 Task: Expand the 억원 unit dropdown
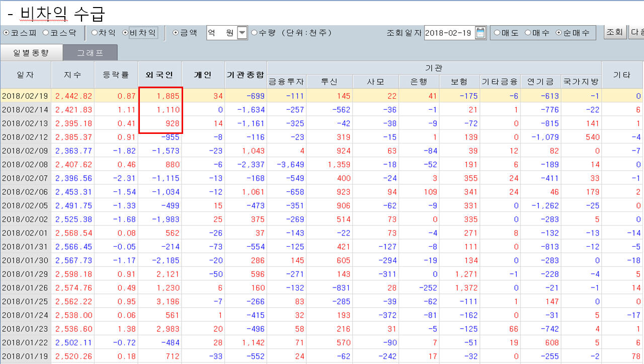click(x=242, y=33)
